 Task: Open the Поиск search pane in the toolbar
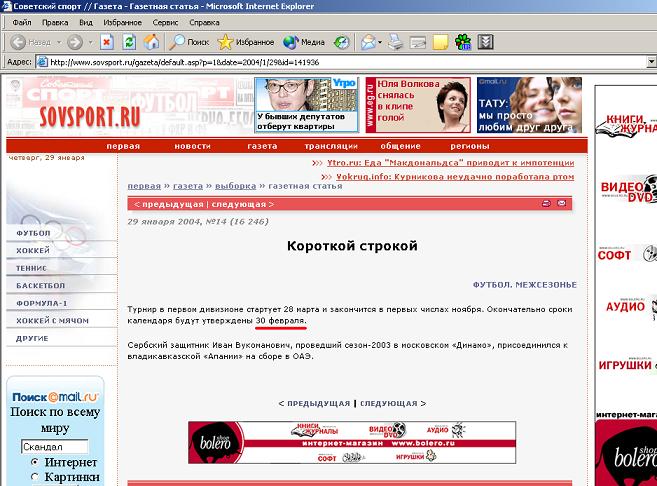coord(188,42)
